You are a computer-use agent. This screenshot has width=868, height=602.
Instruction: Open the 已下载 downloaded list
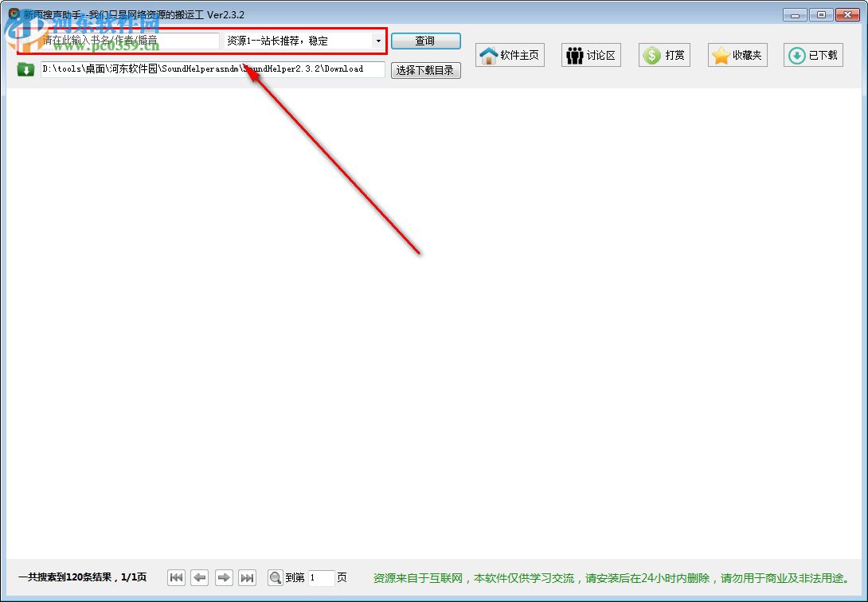(x=813, y=55)
